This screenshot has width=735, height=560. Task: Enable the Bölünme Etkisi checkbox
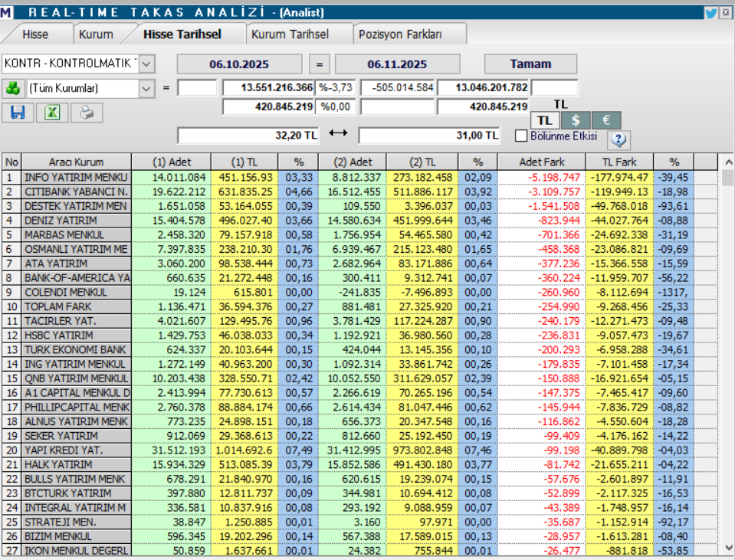click(x=520, y=136)
